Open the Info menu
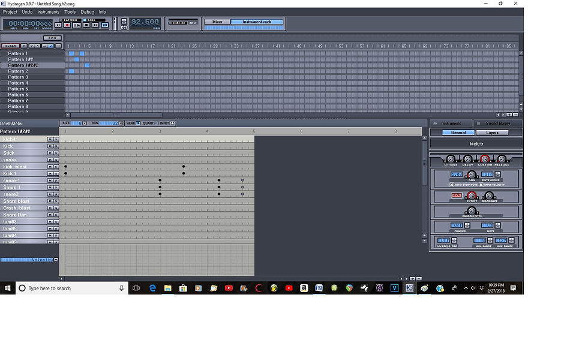 coord(103,12)
